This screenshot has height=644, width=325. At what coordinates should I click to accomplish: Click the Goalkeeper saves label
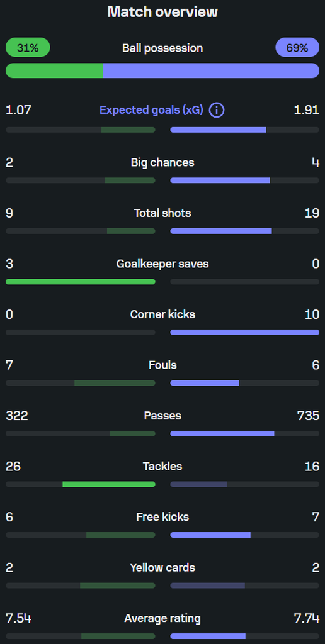coord(162,264)
